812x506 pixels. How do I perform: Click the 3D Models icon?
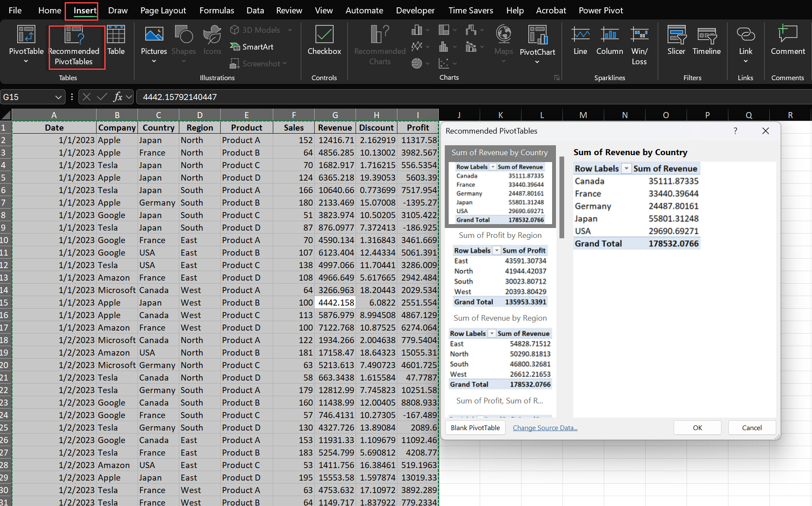pos(234,30)
